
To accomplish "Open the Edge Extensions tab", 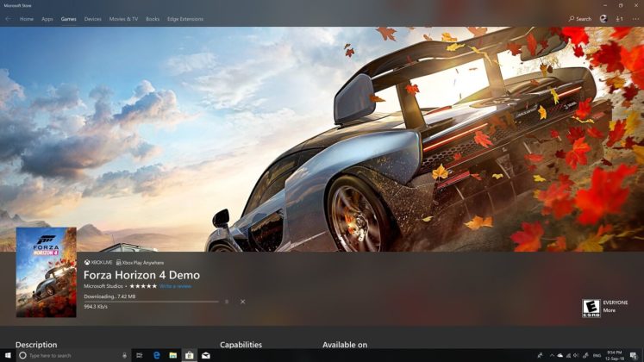I will click(185, 19).
